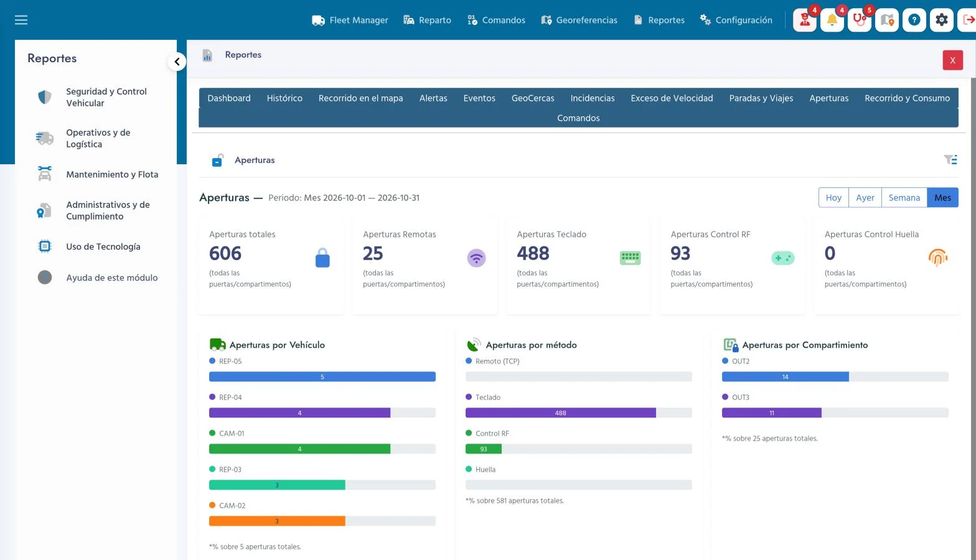
Task: Switch to the Comandos report tab
Action: (578, 118)
